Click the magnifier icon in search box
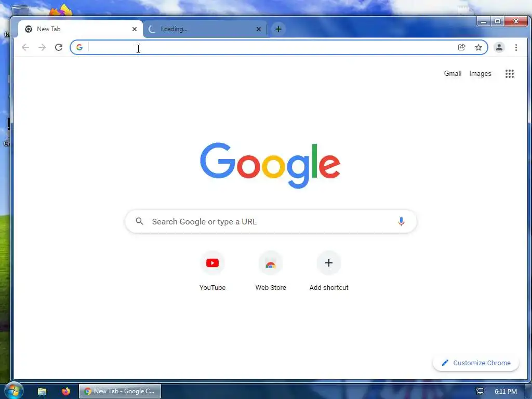Image resolution: width=532 pixels, height=399 pixels. (139, 221)
